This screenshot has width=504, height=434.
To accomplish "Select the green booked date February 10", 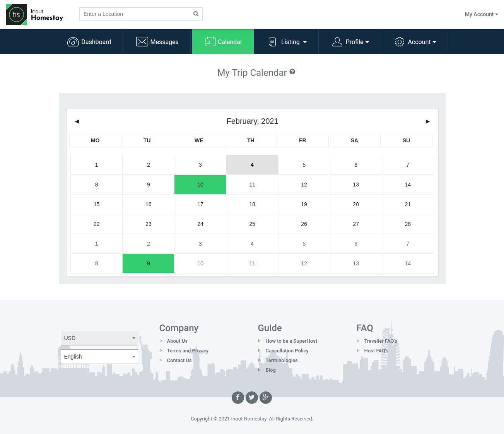I will 200,185.
